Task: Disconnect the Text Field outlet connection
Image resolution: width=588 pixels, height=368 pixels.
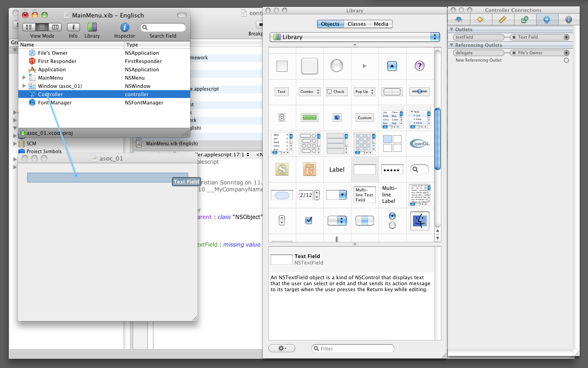Action: pos(514,37)
